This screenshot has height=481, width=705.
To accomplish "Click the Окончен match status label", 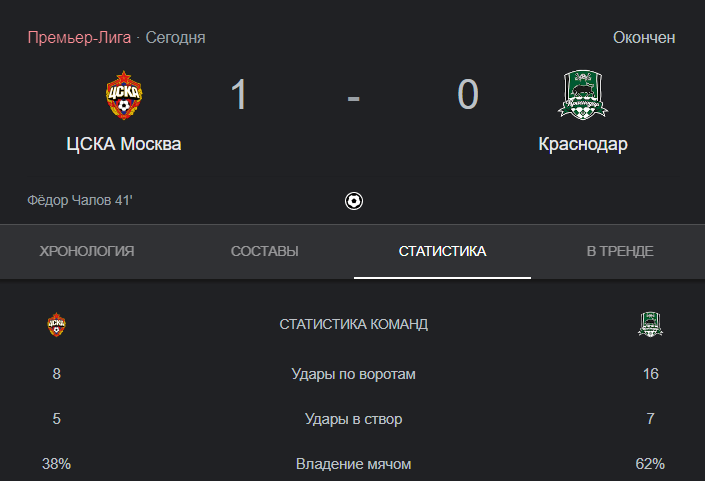I will click(x=644, y=38).
